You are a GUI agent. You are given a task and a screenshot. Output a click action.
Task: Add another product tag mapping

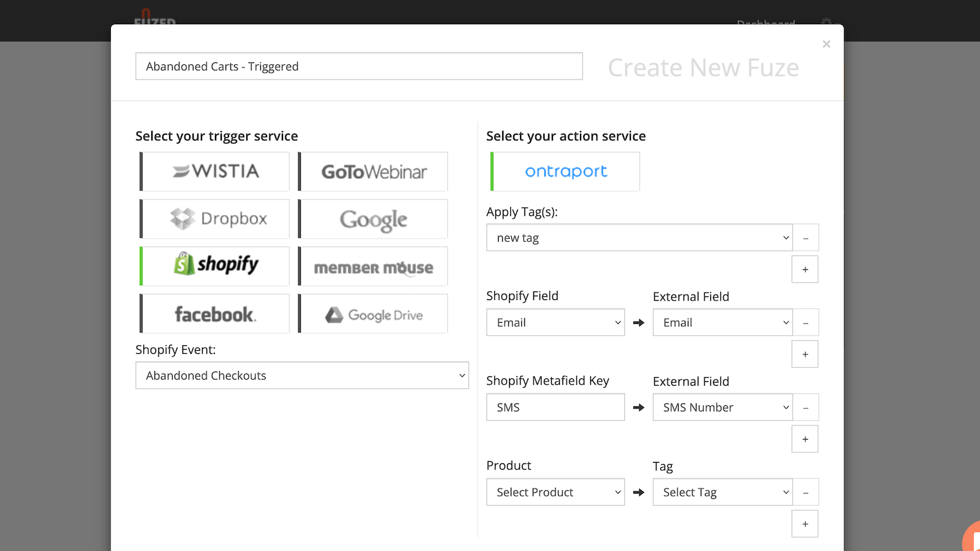(x=805, y=524)
